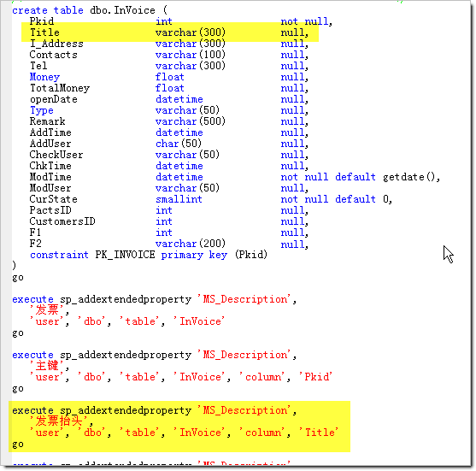Select varchar(300) type on the Title row

[x=191, y=32]
